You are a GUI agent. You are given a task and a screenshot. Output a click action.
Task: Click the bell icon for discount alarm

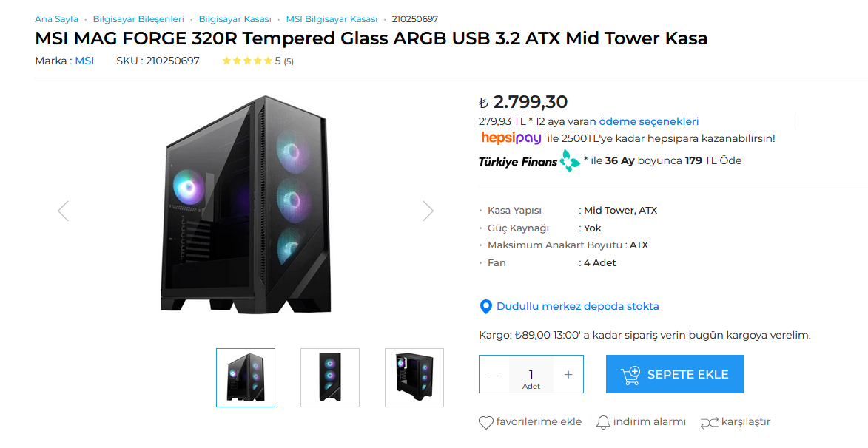coord(604,422)
